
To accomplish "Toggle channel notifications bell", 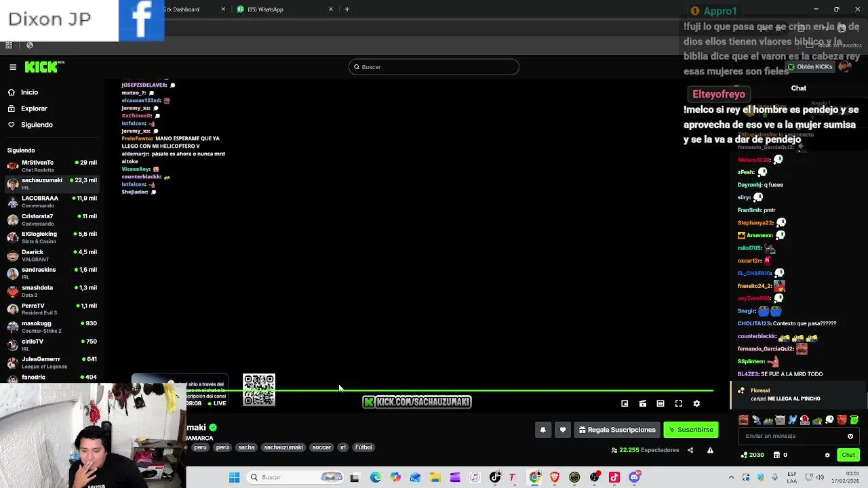I will coord(542,430).
